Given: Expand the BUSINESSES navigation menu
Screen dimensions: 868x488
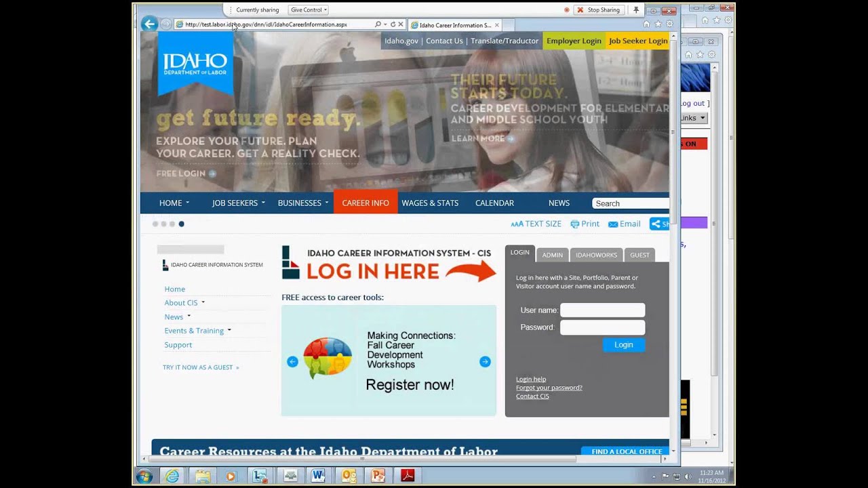Looking at the screenshot, I should pyautogui.click(x=303, y=203).
